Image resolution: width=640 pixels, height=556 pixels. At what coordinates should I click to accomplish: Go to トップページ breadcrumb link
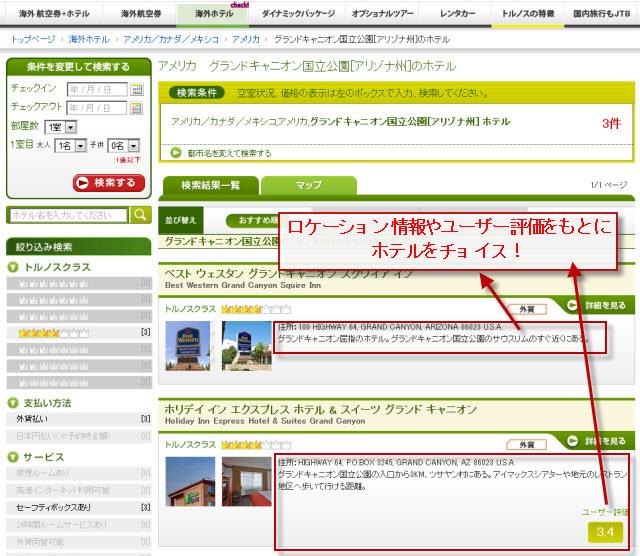(x=33, y=39)
